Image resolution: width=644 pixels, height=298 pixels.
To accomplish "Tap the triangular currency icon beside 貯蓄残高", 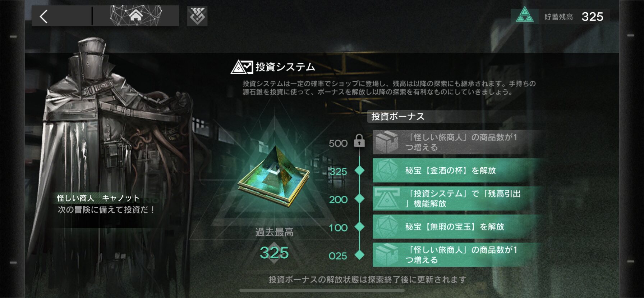I will (525, 16).
